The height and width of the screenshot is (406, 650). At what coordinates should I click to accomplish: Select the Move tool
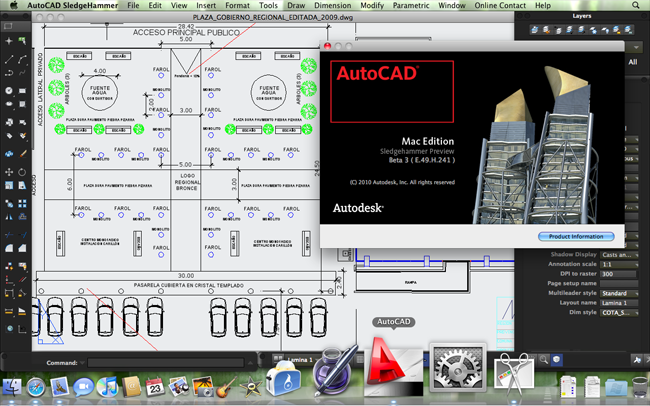pos(9,172)
